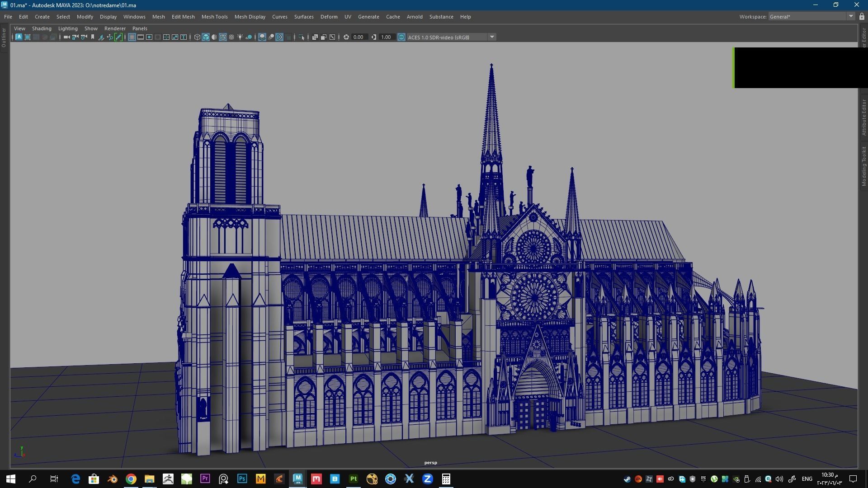Open the Mesh Tools menu
The image size is (868, 488).
coord(214,17)
